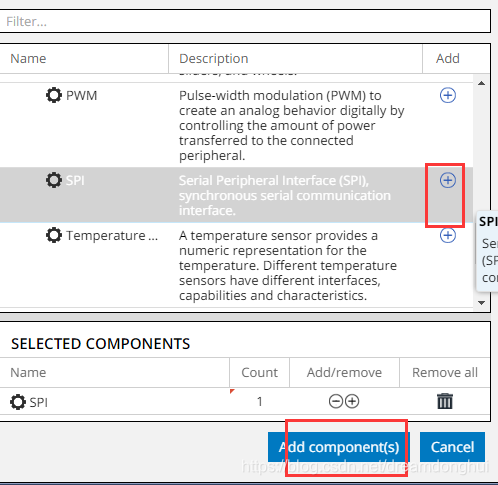Click the Serial Peripheral Interface description
498x485 pixels.
point(285,195)
